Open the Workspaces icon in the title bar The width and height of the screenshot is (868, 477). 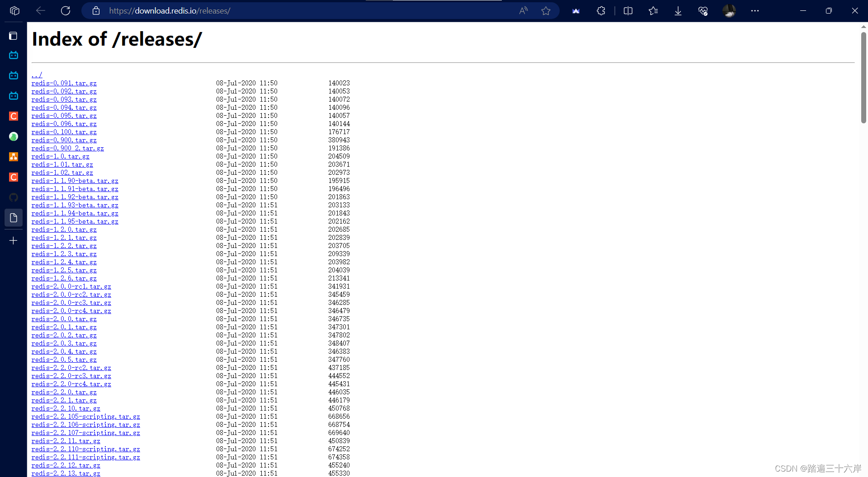pos(14,11)
